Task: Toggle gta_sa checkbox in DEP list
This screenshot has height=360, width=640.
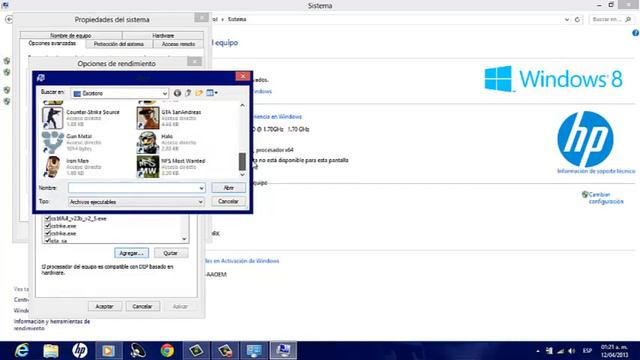Action: coord(47,240)
